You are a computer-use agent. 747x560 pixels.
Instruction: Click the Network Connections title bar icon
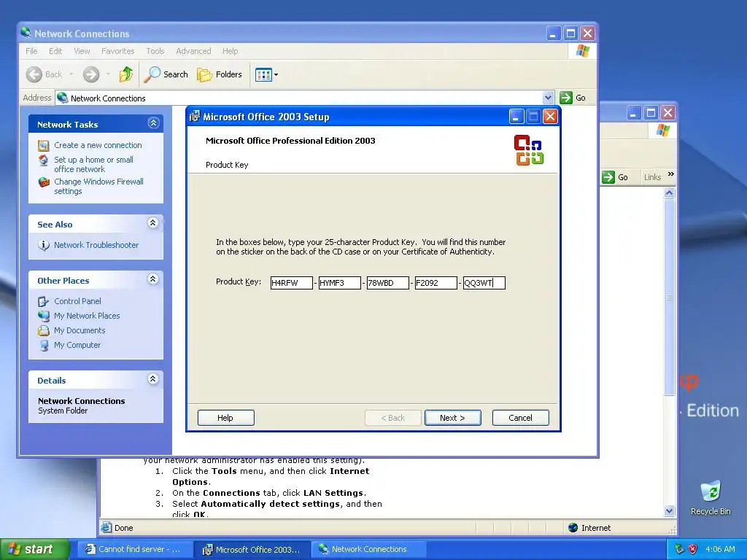pyautogui.click(x=26, y=33)
